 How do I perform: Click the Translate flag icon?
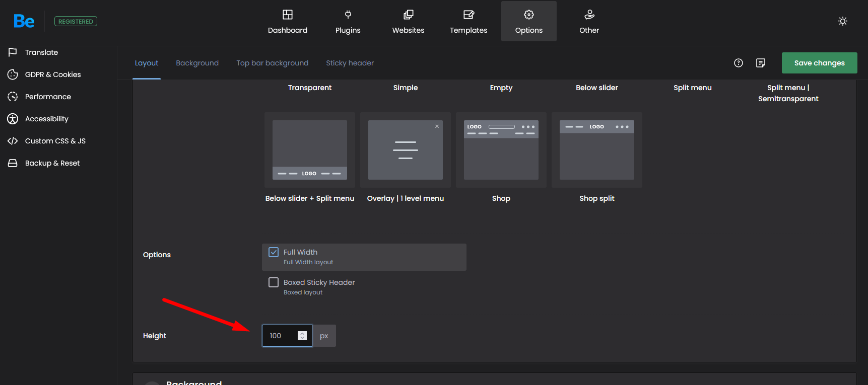(13, 52)
